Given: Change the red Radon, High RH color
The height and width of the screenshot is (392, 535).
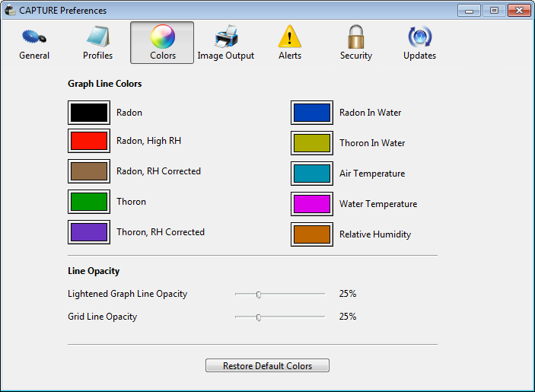Looking at the screenshot, I should click(89, 141).
